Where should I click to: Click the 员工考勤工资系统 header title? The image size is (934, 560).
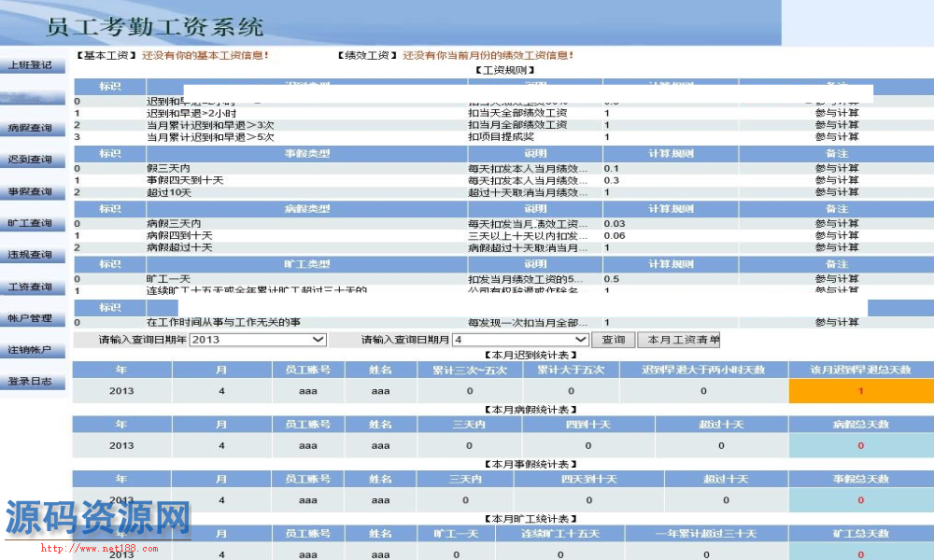pos(155,27)
